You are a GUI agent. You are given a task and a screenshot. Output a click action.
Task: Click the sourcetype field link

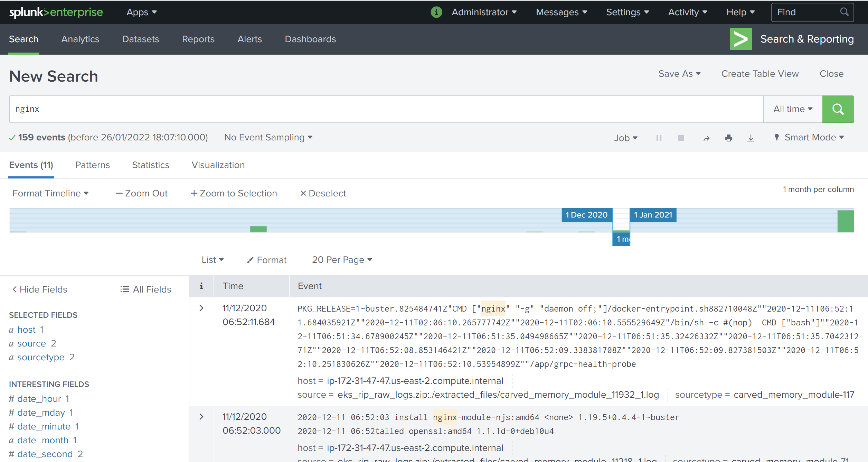click(x=41, y=357)
